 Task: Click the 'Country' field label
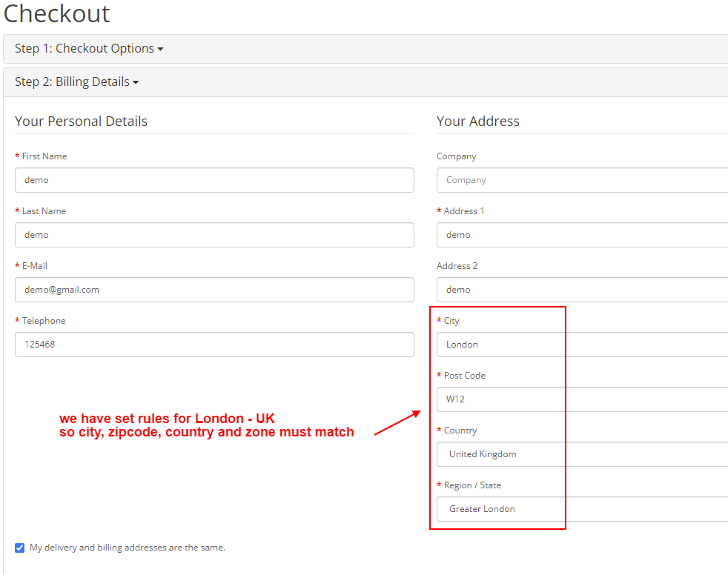click(x=460, y=431)
